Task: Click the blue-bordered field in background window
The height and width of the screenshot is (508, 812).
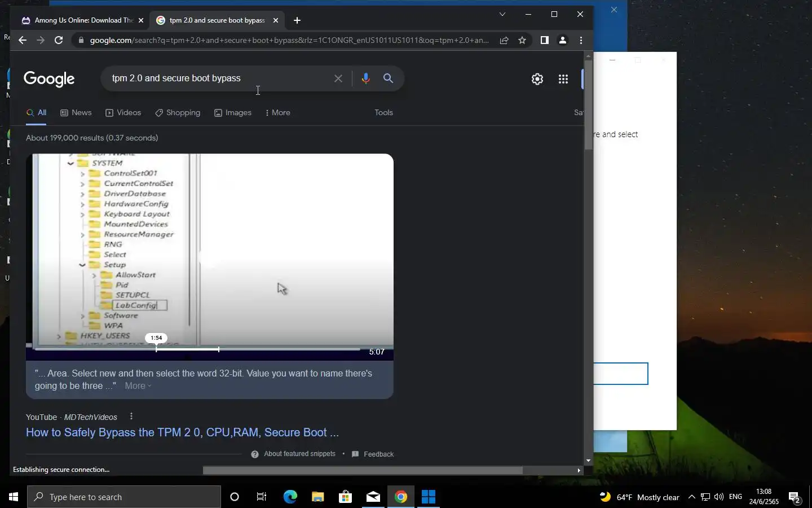Action: (x=621, y=374)
